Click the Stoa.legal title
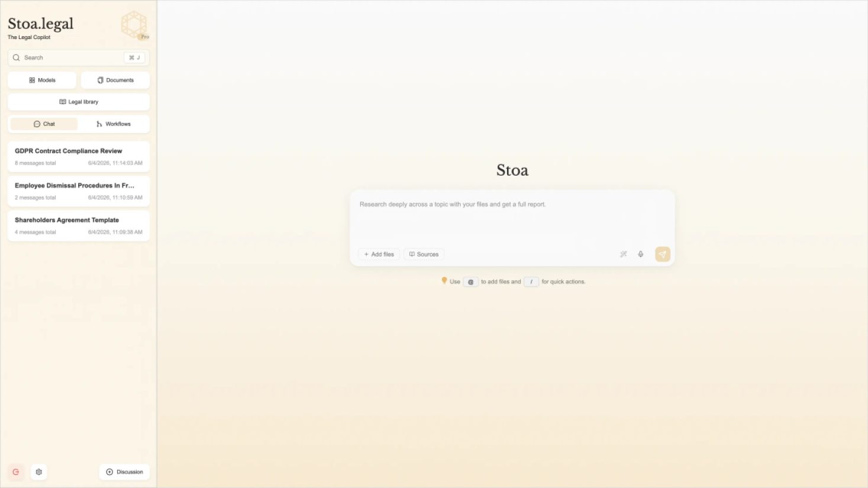The height and width of the screenshot is (488, 868). point(41,24)
